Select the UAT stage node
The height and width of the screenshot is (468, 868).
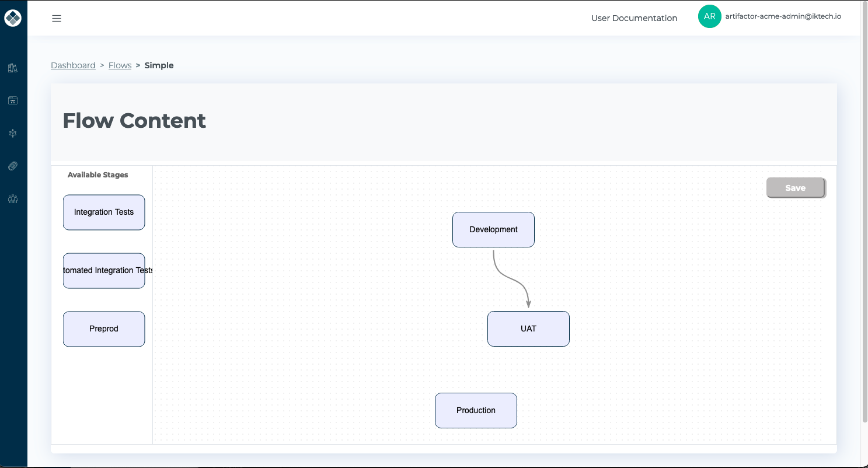[x=528, y=329]
